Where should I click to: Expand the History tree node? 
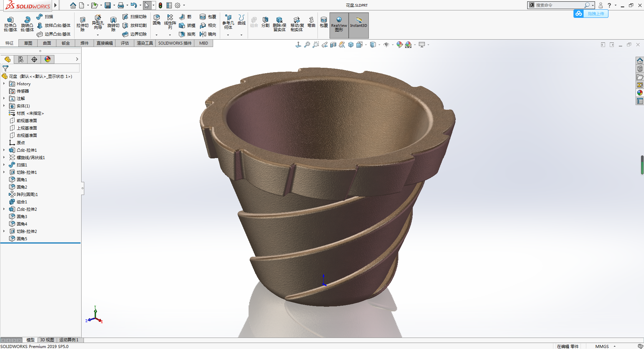coord(4,84)
